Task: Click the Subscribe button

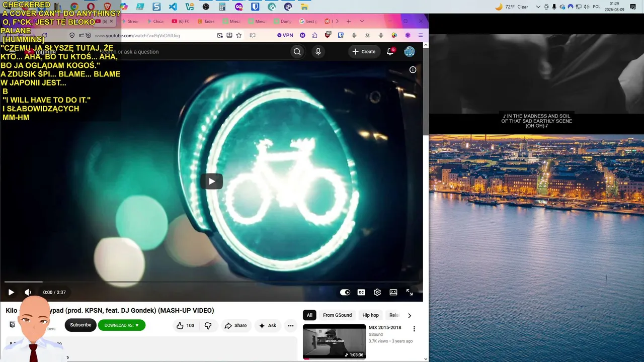Action: [x=80, y=325]
